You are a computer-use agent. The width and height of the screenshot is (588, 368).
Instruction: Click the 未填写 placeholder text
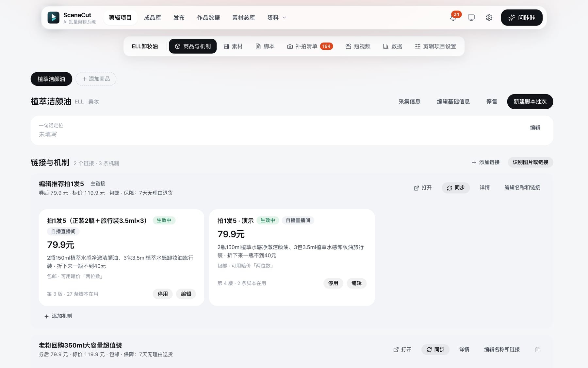[48, 135]
